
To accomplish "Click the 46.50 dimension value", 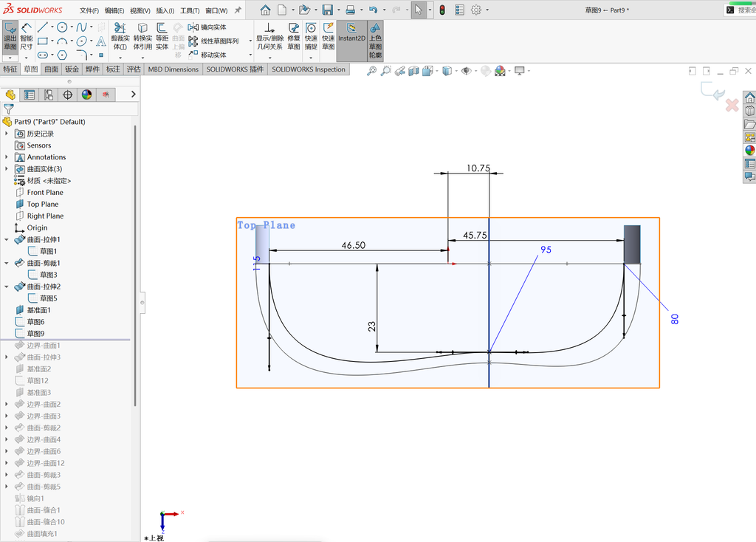I will pyautogui.click(x=354, y=245).
